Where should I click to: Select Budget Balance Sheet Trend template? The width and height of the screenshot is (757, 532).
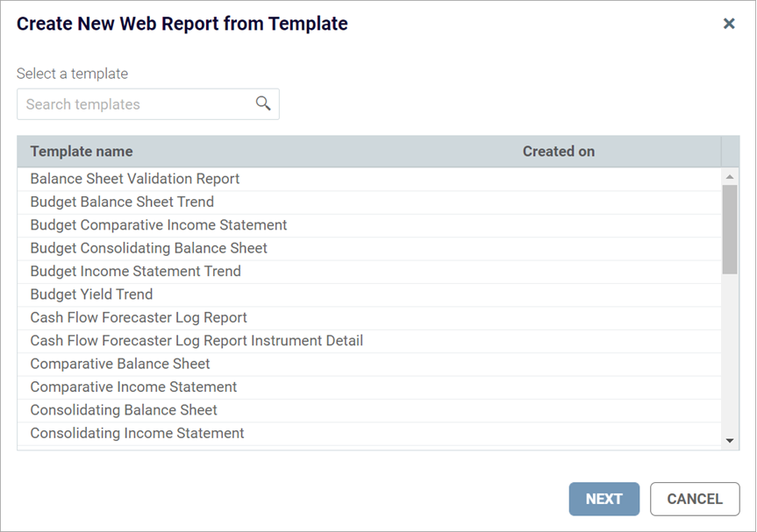pyautogui.click(x=122, y=202)
